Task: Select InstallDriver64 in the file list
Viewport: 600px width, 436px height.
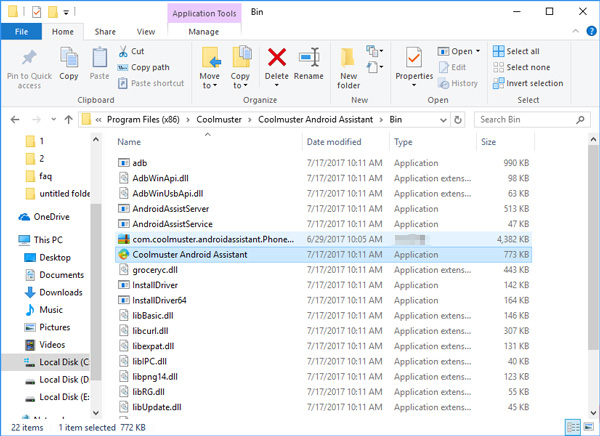Action: coord(323,300)
